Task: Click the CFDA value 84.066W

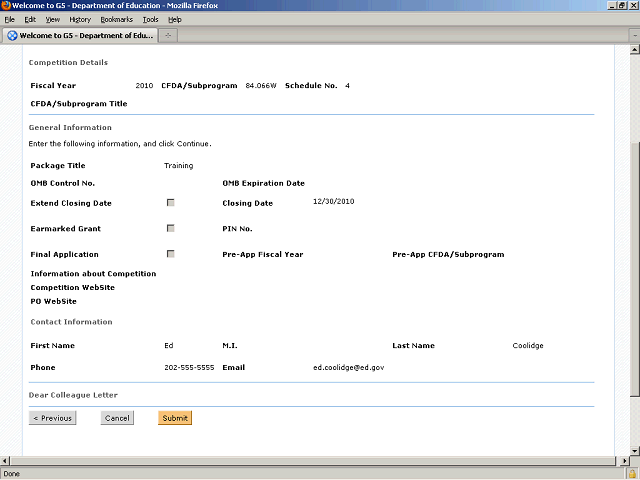Action: 261,86
